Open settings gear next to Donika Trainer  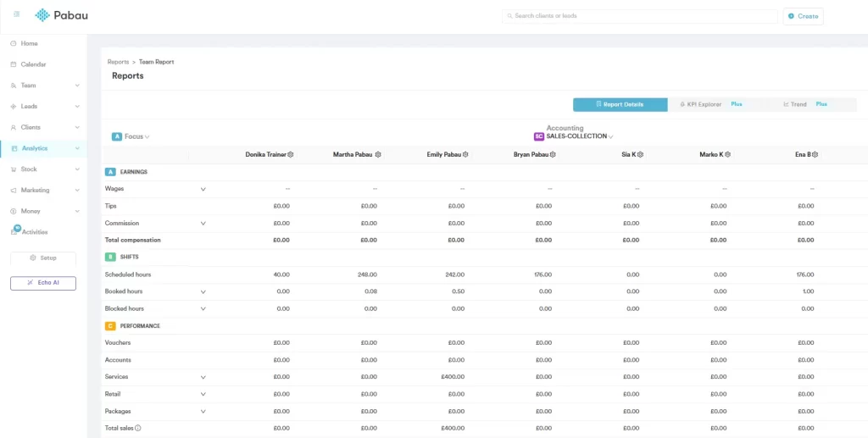coord(290,155)
